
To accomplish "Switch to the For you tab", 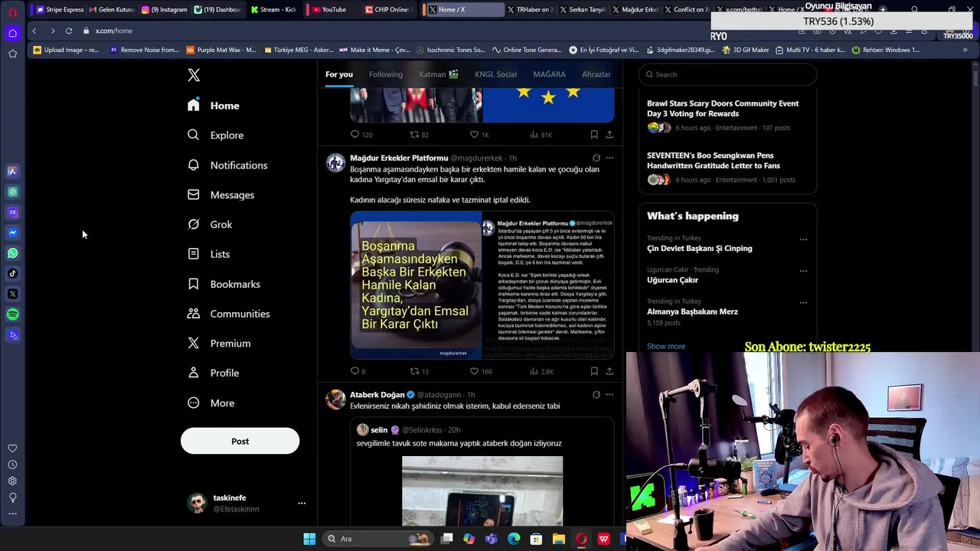I will [x=339, y=74].
